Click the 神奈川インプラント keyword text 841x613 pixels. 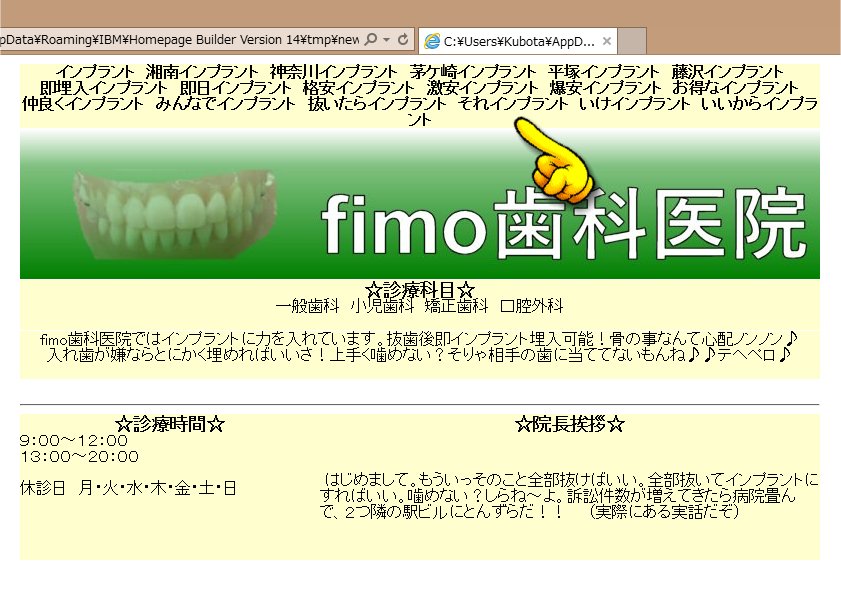(x=334, y=72)
